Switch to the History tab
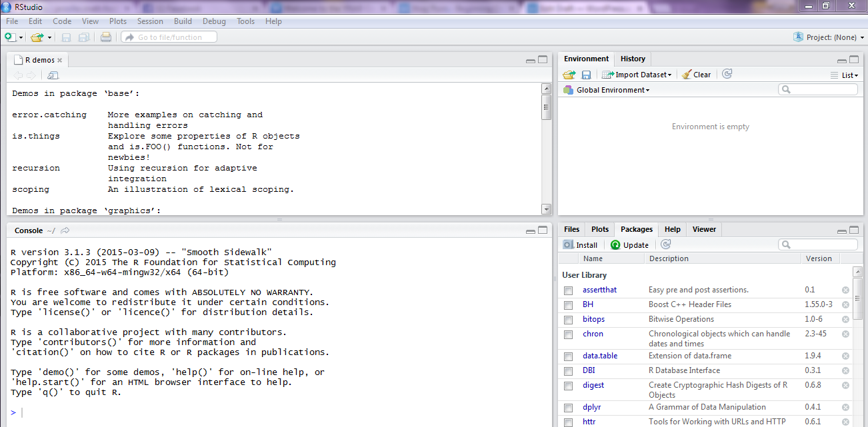Screen dimensions: 868x427 pos(633,59)
